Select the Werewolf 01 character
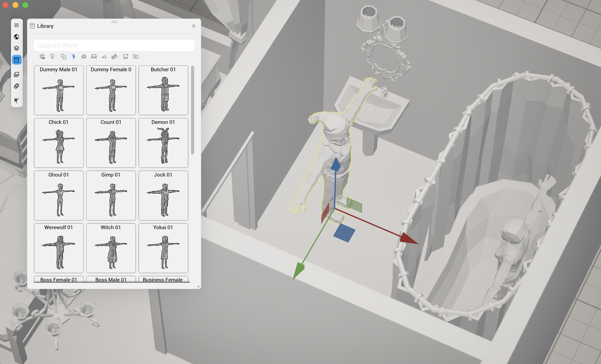Viewport: 601px width, 364px height. [59, 248]
